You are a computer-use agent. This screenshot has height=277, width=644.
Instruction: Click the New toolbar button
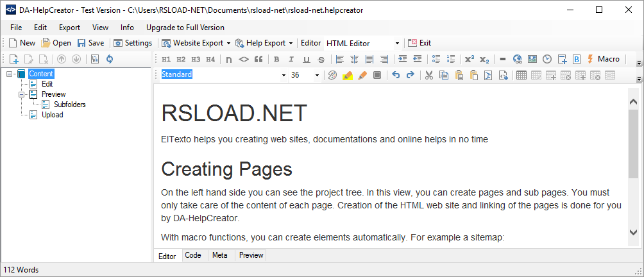22,43
